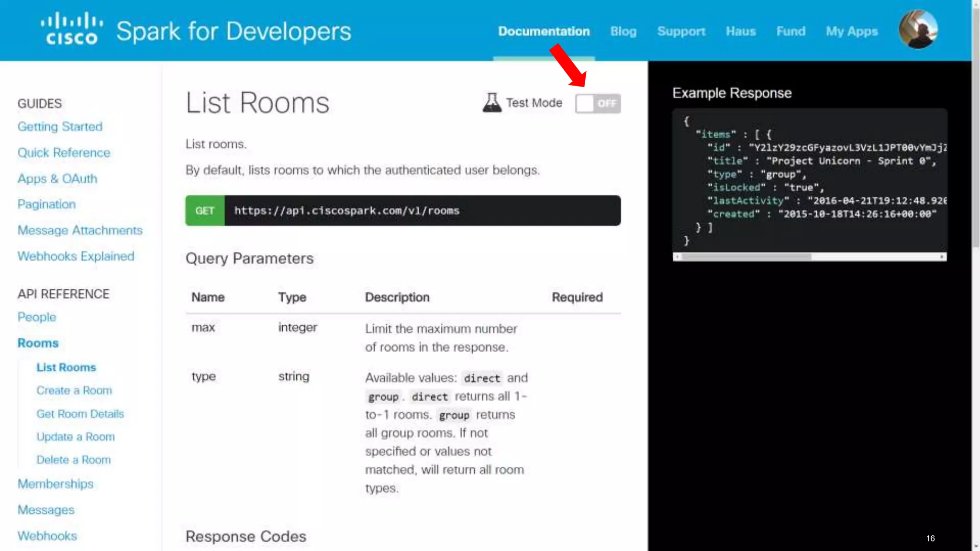Click the page scrollbar down arrow
980x551 pixels.
point(976,546)
